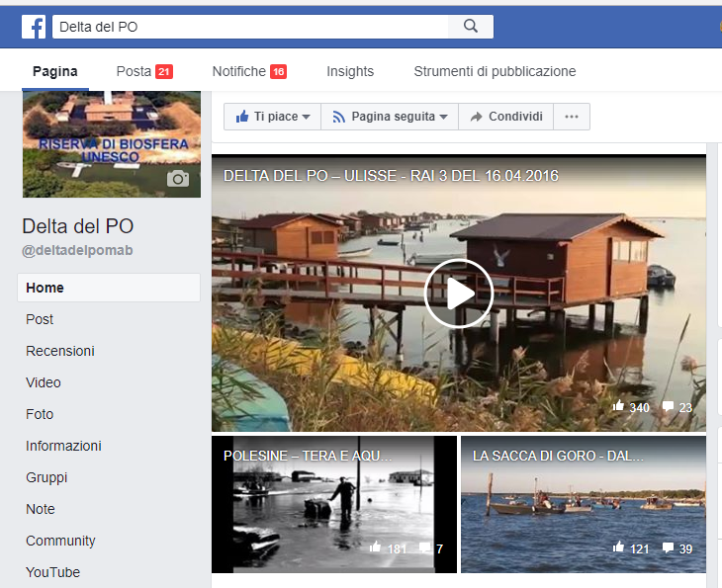722x588 pixels.
Task: Click the Notifiche 16 badge
Action: pyautogui.click(x=278, y=72)
